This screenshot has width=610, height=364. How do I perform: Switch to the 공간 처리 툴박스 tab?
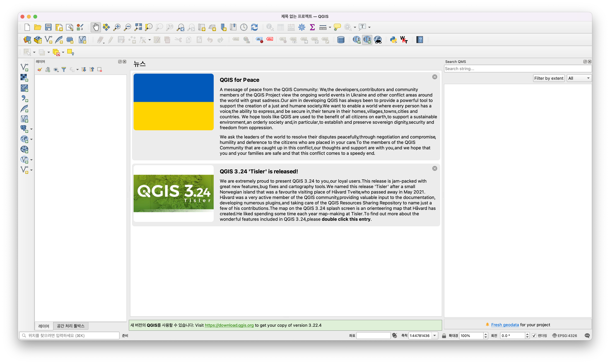(x=71, y=326)
